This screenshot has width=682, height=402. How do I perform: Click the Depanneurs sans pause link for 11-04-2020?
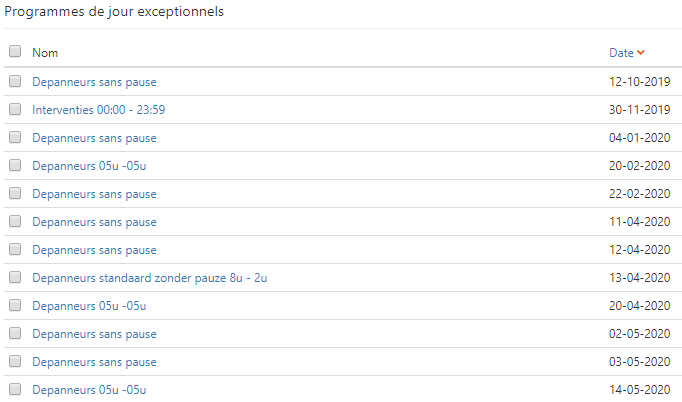[x=94, y=222]
